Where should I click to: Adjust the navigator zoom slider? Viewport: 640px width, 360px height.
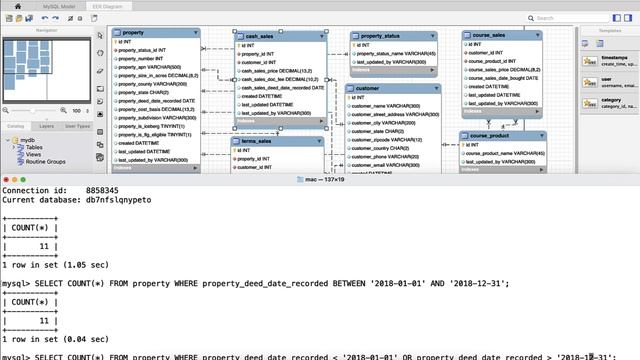34,111
